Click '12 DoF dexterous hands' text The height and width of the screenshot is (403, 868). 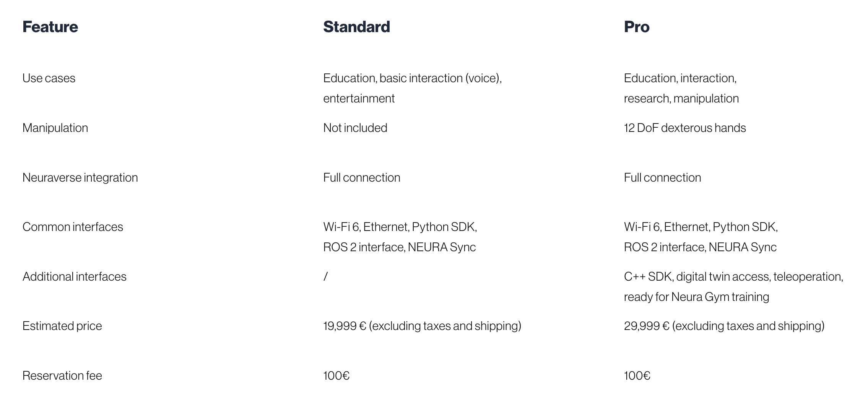point(684,128)
